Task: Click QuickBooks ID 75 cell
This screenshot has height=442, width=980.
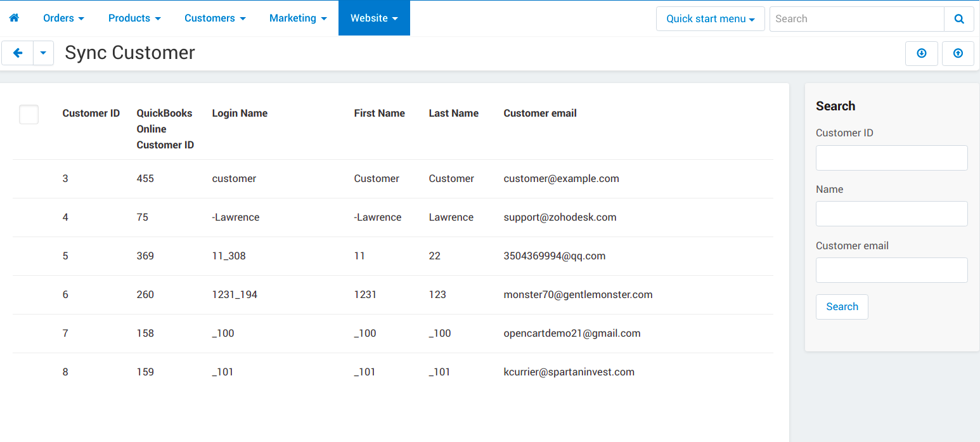Action: (142, 218)
